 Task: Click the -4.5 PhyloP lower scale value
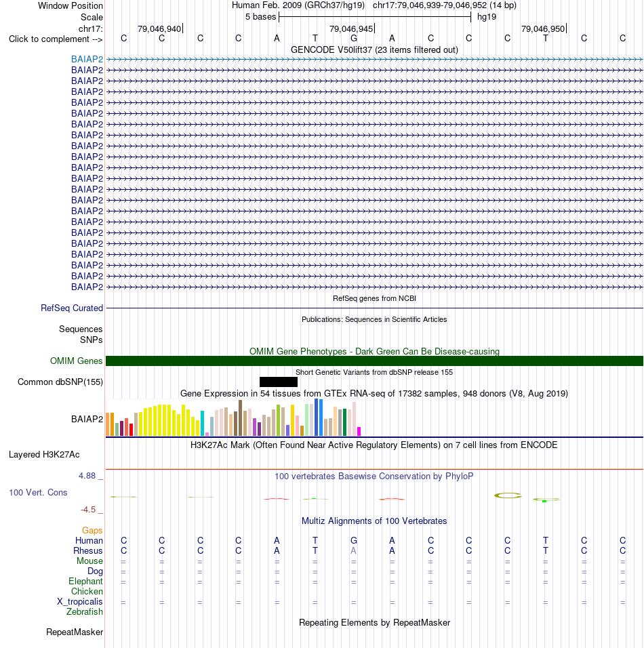[x=88, y=510]
